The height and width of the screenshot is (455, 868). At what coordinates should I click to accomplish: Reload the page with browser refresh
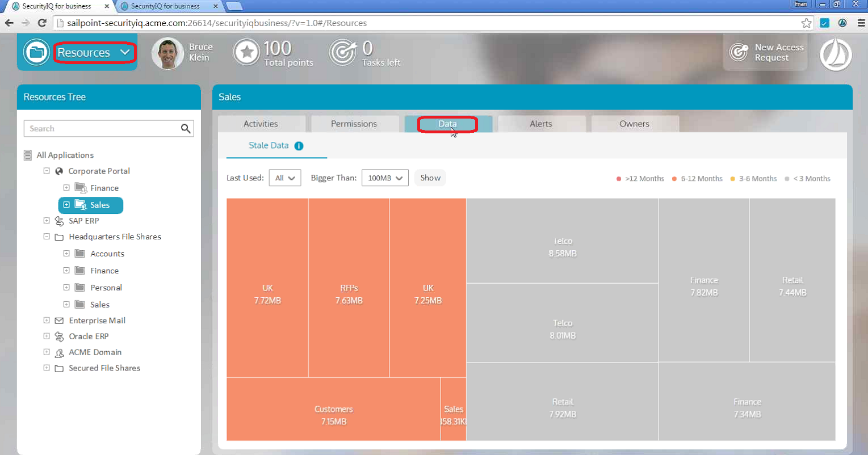pos(41,23)
